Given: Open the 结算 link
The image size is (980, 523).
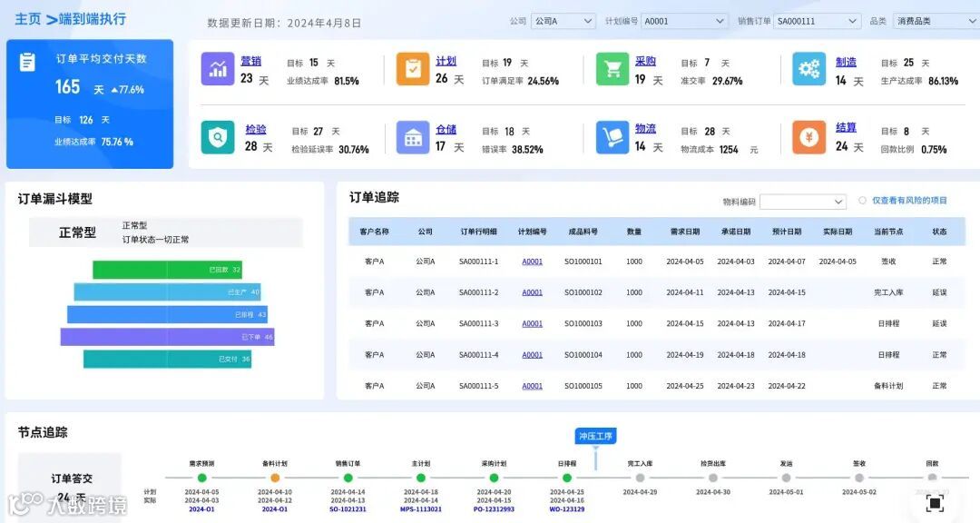Looking at the screenshot, I should click(846, 127).
